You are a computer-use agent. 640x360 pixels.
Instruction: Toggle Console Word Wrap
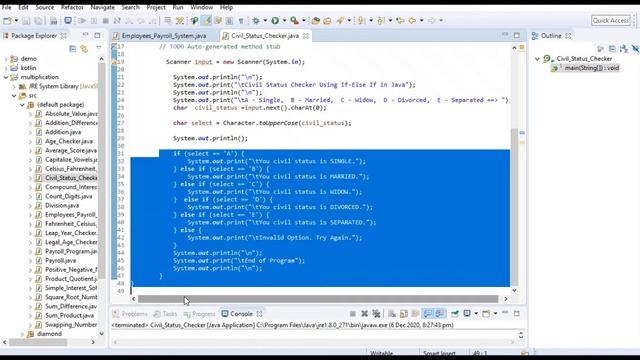coord(415,313)
